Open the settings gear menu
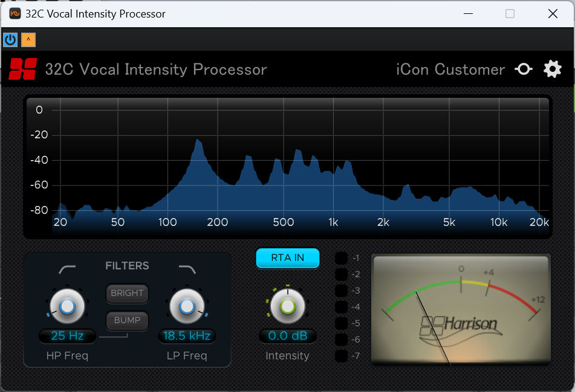The width and height of the screenshot is (575, 392). tap(552, 69)
